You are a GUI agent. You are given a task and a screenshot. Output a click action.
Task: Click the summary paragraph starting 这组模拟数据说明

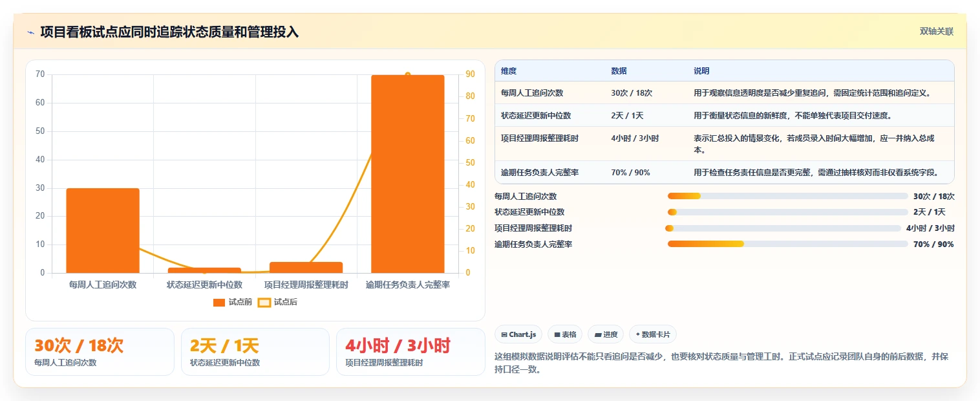click(721, 363)
